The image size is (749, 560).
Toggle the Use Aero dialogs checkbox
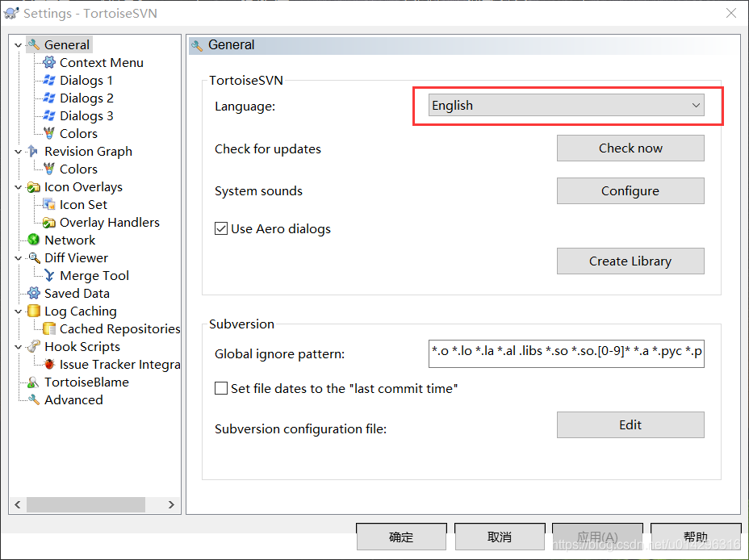coord(220,228)
